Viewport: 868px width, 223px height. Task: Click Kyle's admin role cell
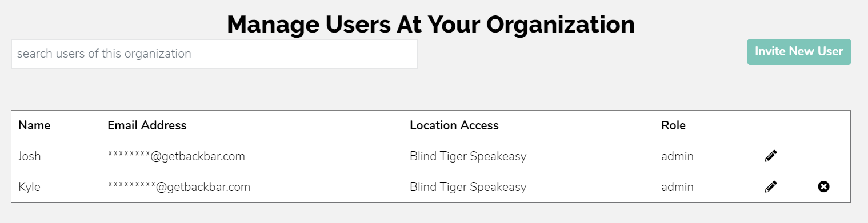(x=677, y=186)
